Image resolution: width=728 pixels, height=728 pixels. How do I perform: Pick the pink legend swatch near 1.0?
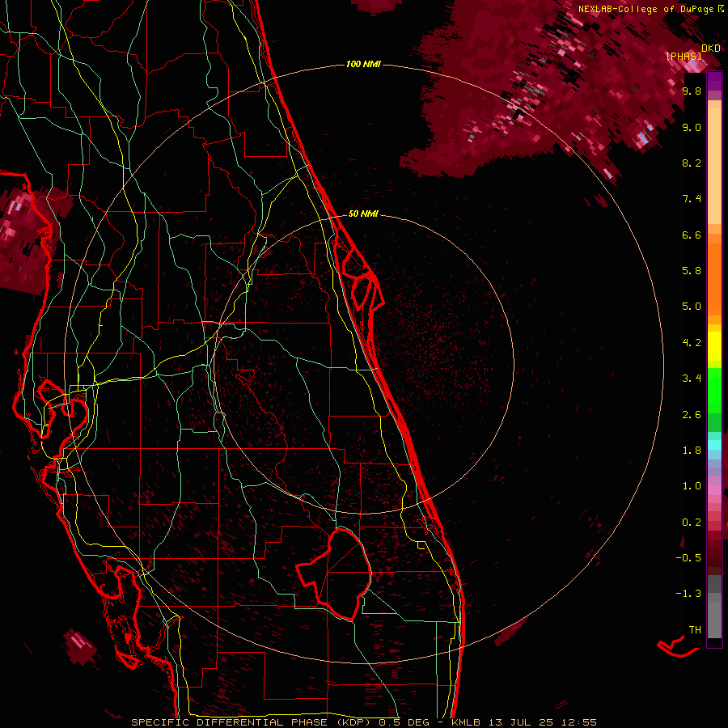[x=714, y=490]
